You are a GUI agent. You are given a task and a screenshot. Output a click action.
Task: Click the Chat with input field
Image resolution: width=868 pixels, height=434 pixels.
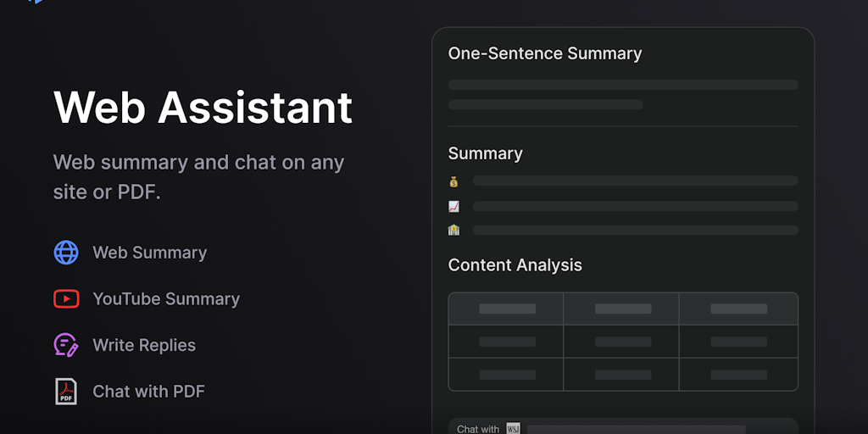pyautogui.click(x=636, y=429)
